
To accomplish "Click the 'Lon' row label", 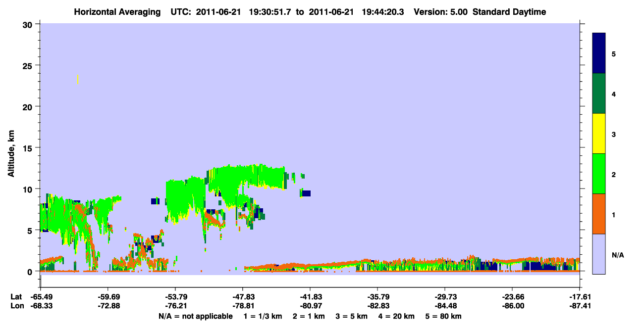I will click(16, 306).
